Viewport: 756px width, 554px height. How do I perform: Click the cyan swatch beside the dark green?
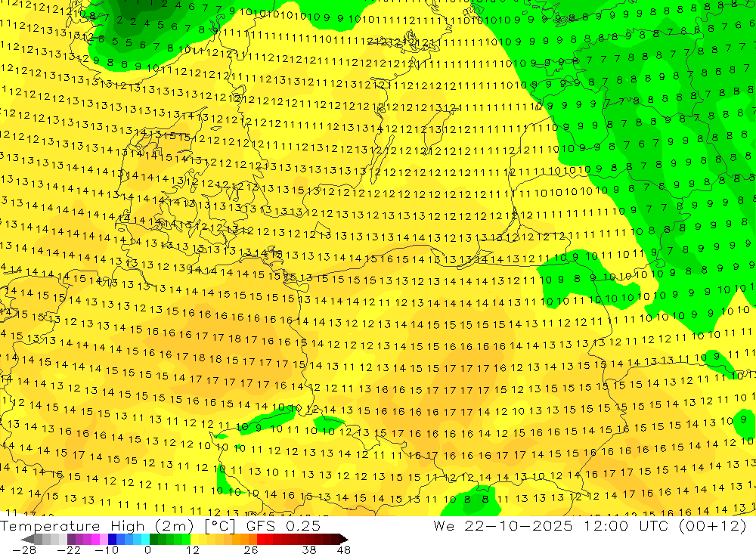[145, 539]
